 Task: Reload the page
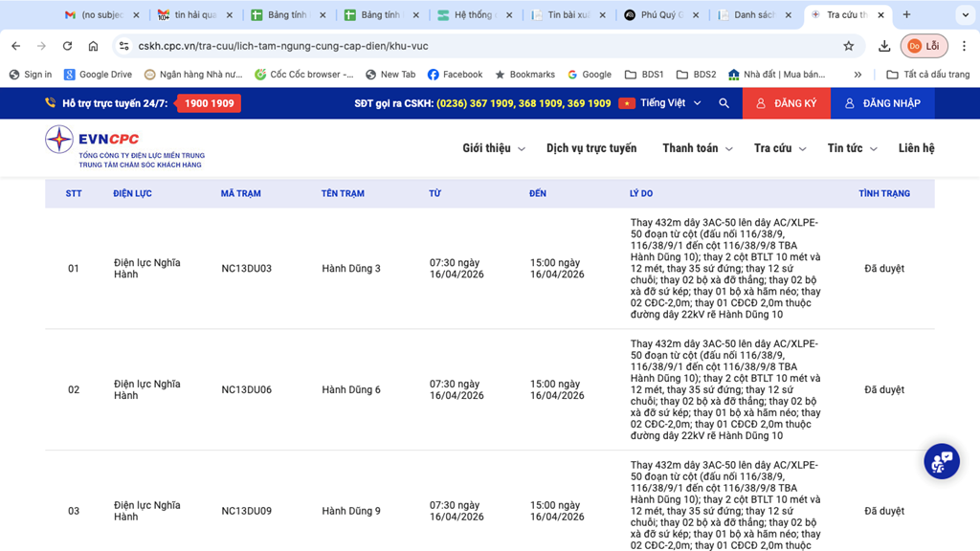tap(67, 46)
